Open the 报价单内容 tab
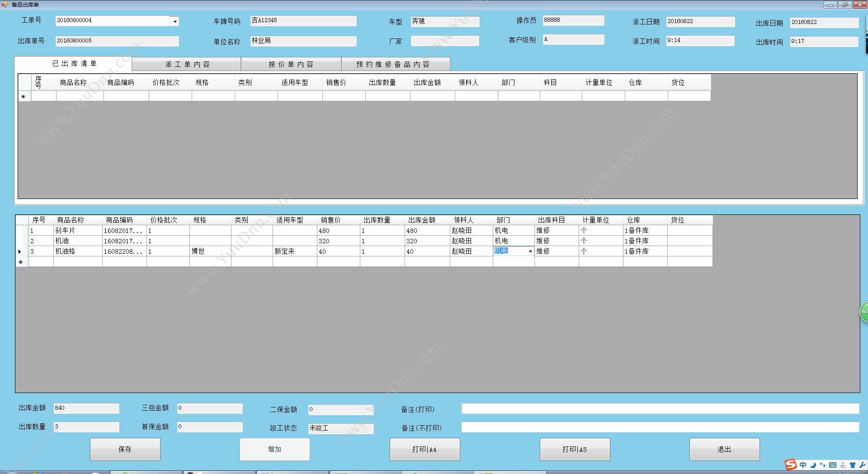868x474 pixels. pyautogui.click(x=291, y=64)
